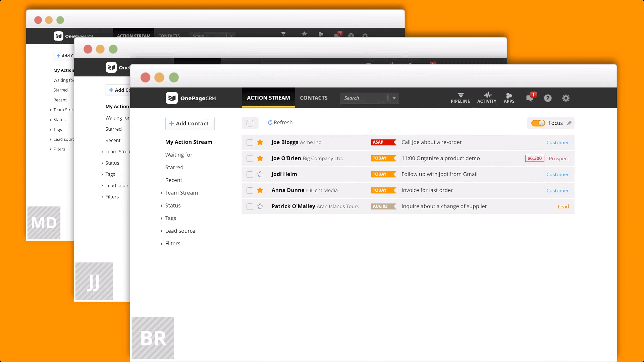Toggle the Focus switch off
Image resolution: width=644 pixels, height=362 pixels.
click(538, 123)
